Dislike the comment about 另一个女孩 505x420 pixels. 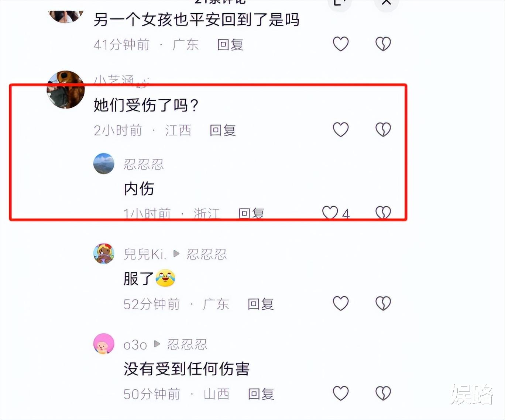[x=383, y=44]
